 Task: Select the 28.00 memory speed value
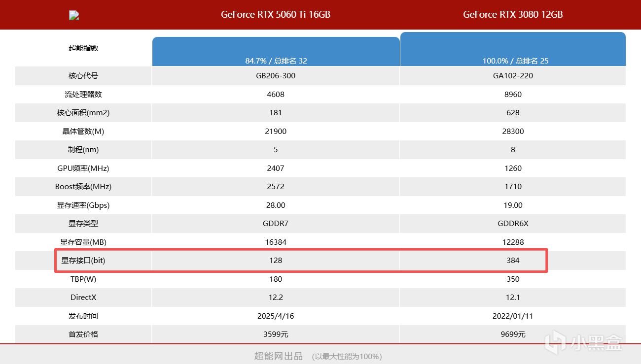coord(276,205)
